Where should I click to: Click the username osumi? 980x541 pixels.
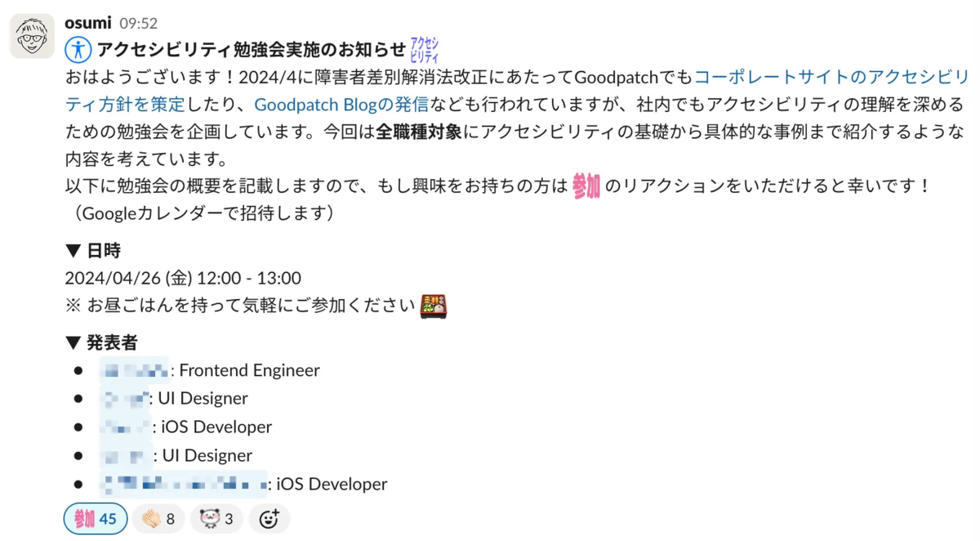point(88,24)
